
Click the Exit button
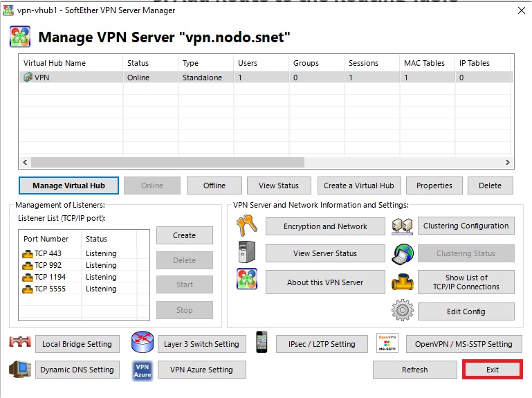pyautogui.click(x=493, y=370)
